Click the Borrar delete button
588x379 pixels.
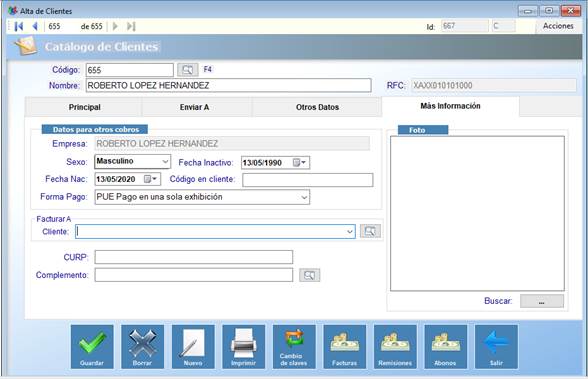point(142,347)
